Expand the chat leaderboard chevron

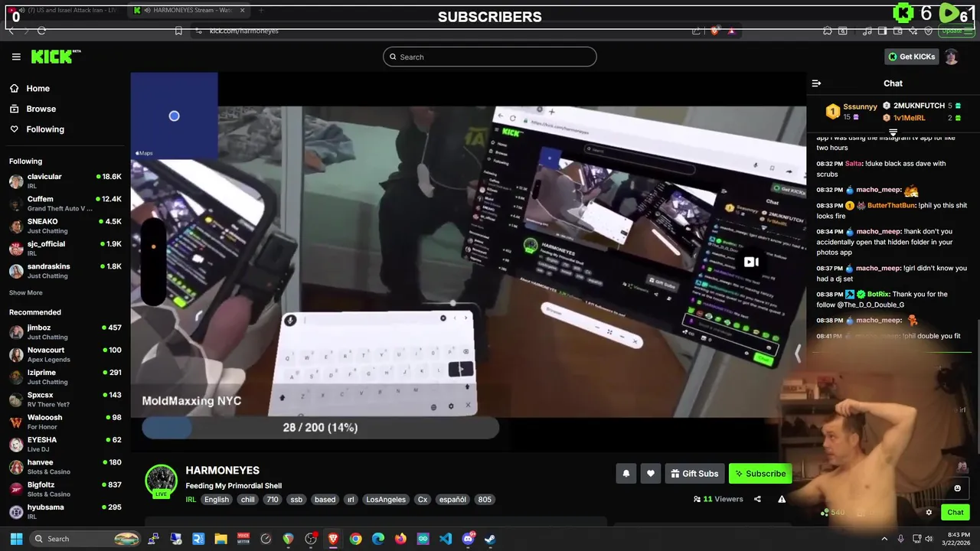pyautogui.click(x=893, y=133)
